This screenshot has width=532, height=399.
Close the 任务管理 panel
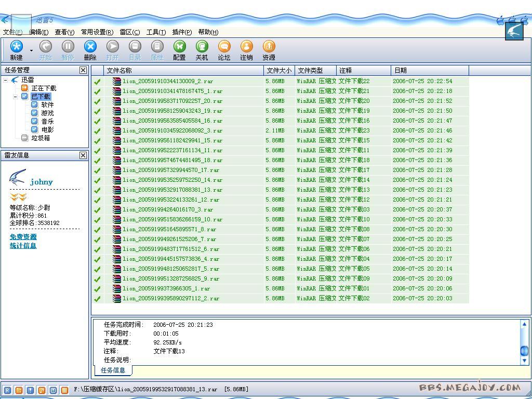click(x=83, y=70)
